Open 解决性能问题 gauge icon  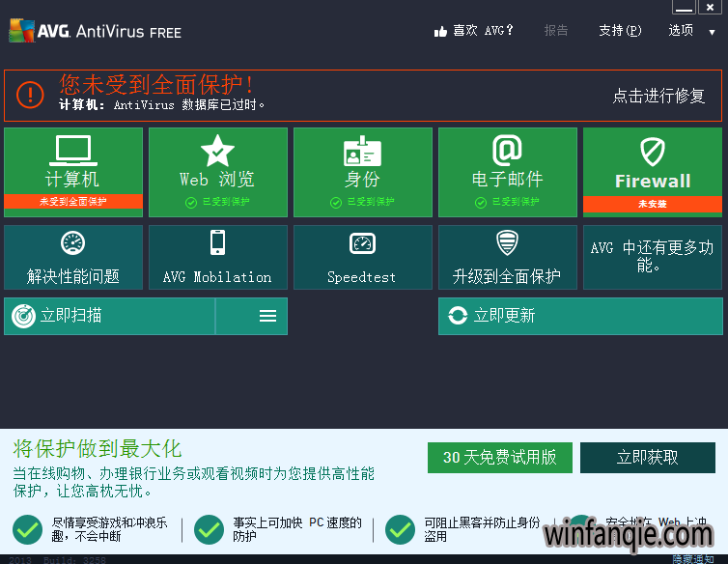72,242
